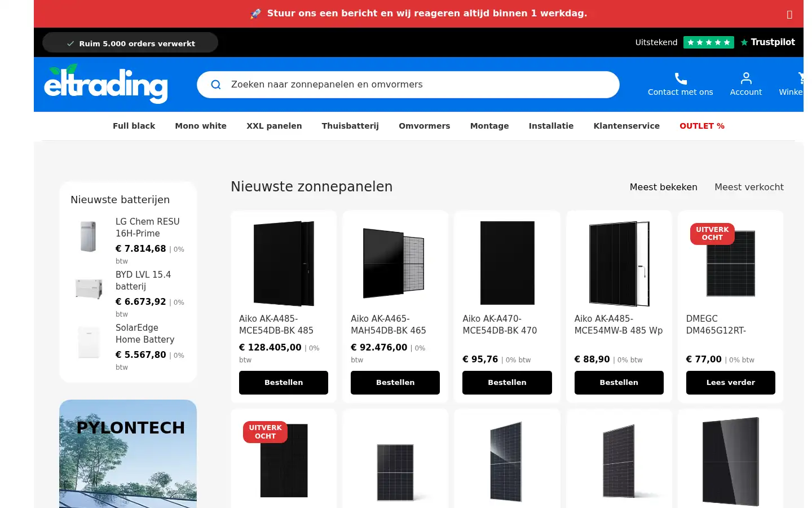The height and width of the screenshot is (508, 812).
Task: Click the Nieuwste zonnepanelen heading
Action: (312, 187)
